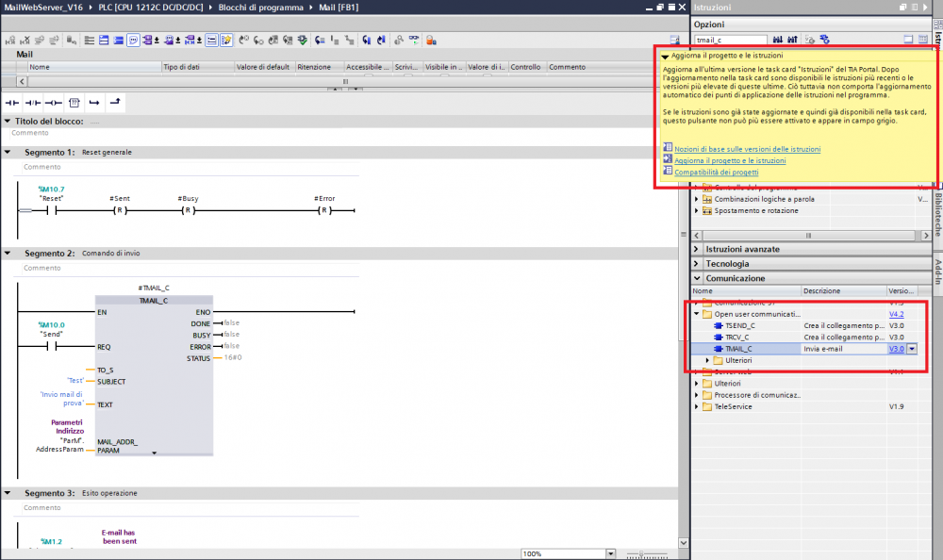Viewport: 943px width, 560px height.
Task: Click the padlock icon in block toolbar
Action: (x=431, y=41)
